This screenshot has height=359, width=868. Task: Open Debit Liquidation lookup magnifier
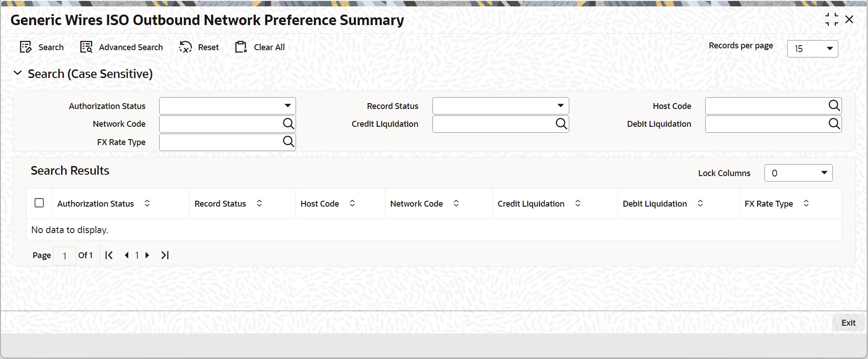(834, 124)
